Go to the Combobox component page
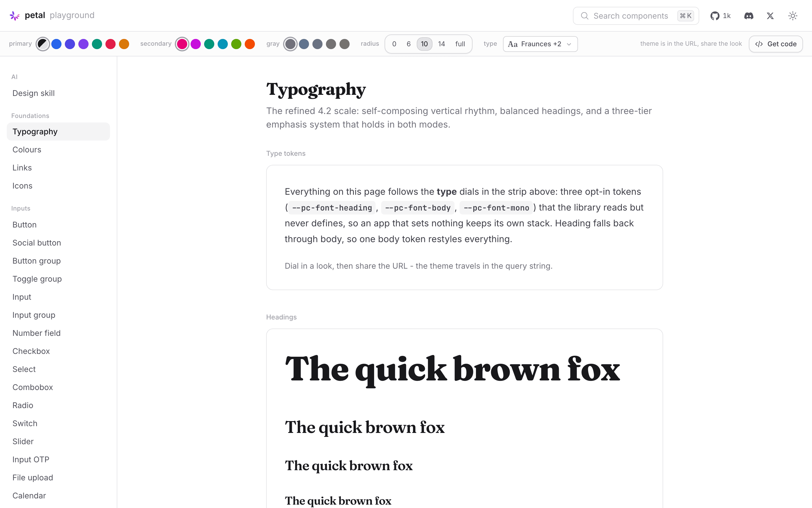The height and width of the screenshot is (508, 812). 58,387
